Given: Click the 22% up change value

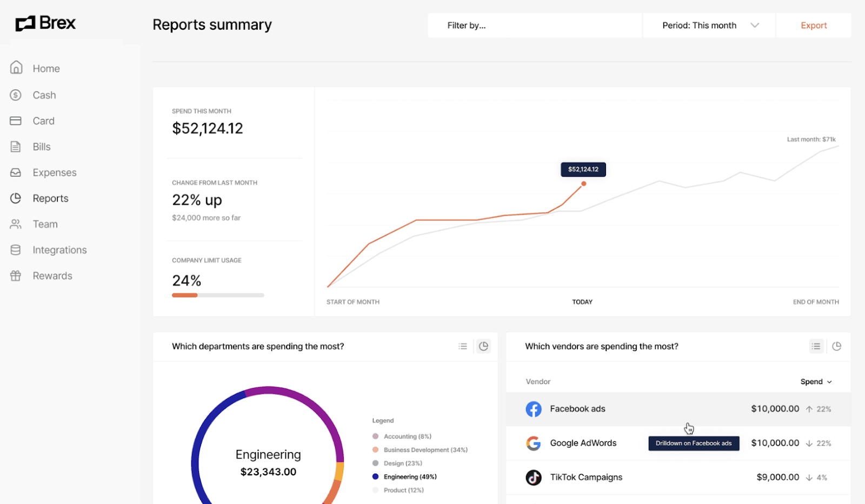Looking at the screenshot, I should [x=197, y=200].
